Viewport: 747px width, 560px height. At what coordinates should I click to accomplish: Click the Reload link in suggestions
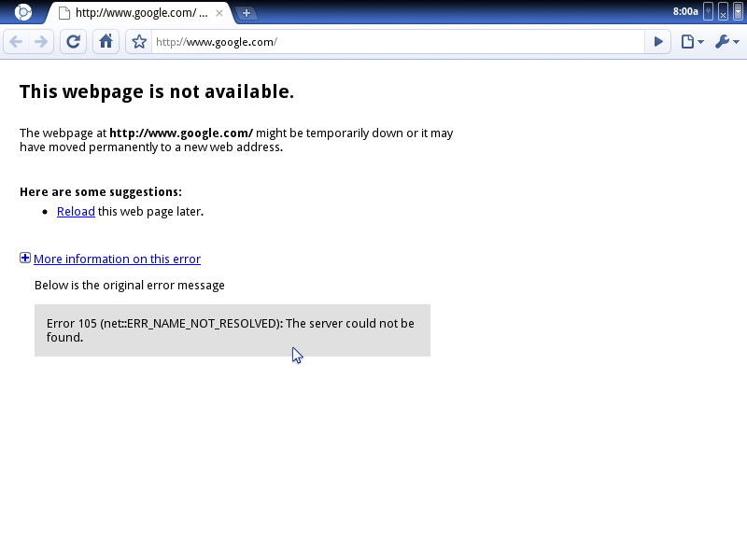(x=76, y=212)
